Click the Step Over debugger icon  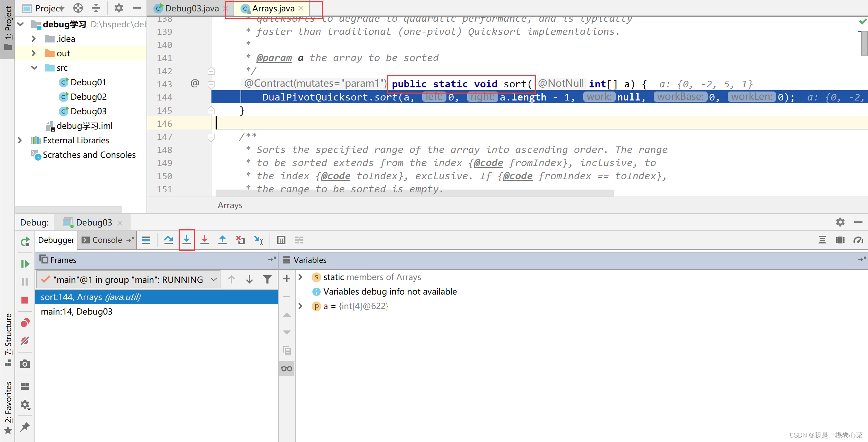click(168, 240)
